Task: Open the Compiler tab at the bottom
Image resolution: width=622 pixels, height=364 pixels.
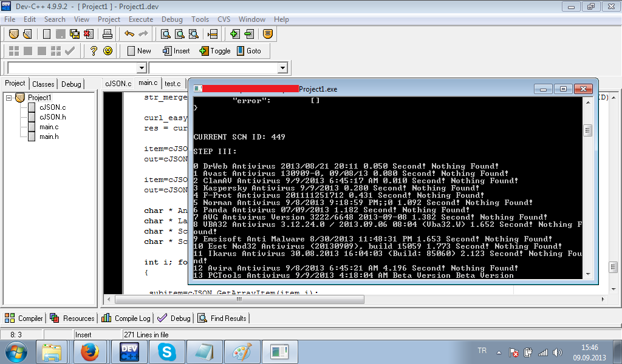Action: coord(24,318)
